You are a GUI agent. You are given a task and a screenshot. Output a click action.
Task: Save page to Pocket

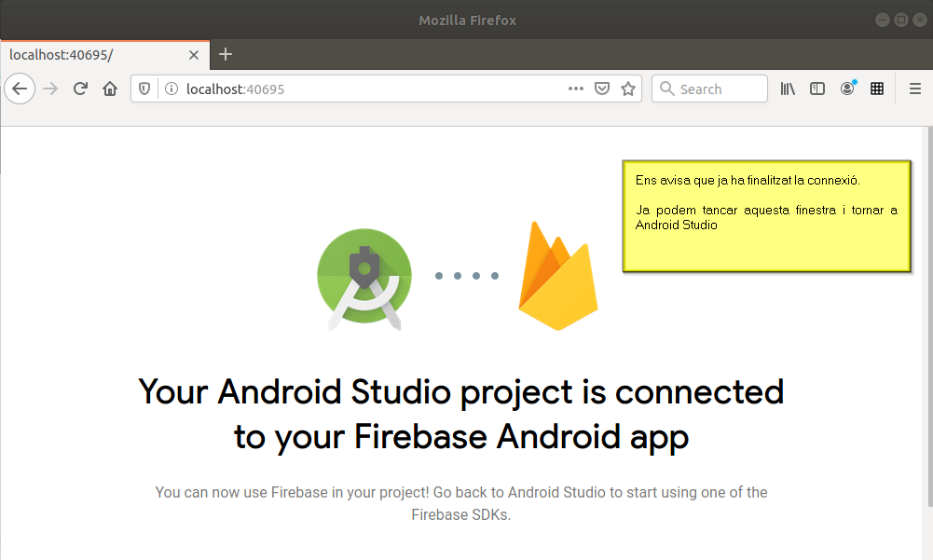coord(602,89)
